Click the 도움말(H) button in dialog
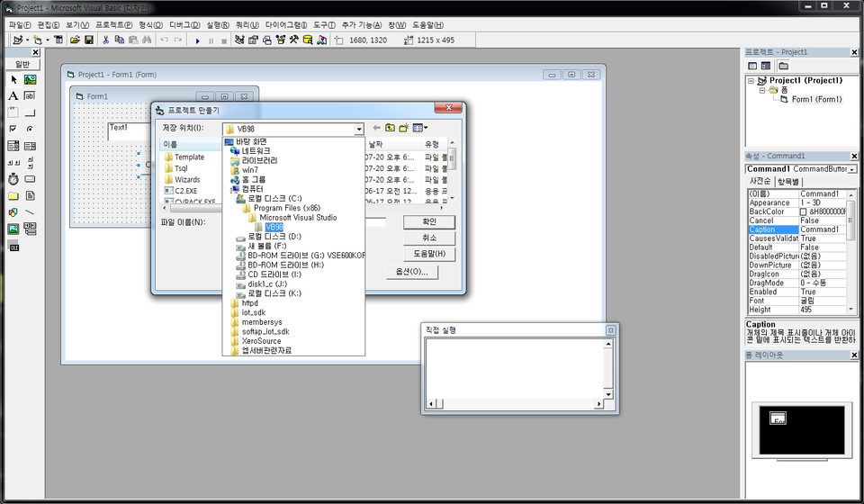 (429, 254)
